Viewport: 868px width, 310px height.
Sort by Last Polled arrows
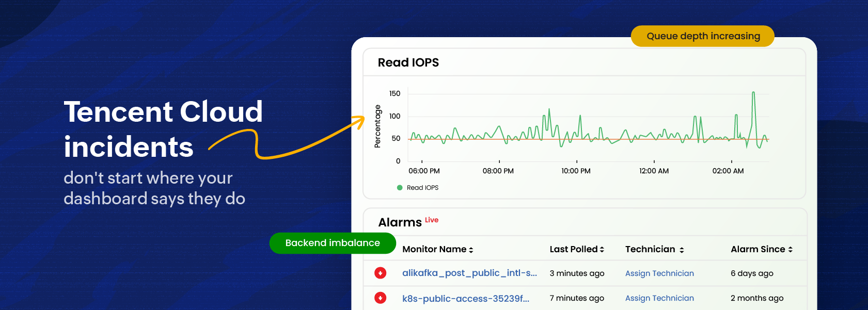(602, 250)
